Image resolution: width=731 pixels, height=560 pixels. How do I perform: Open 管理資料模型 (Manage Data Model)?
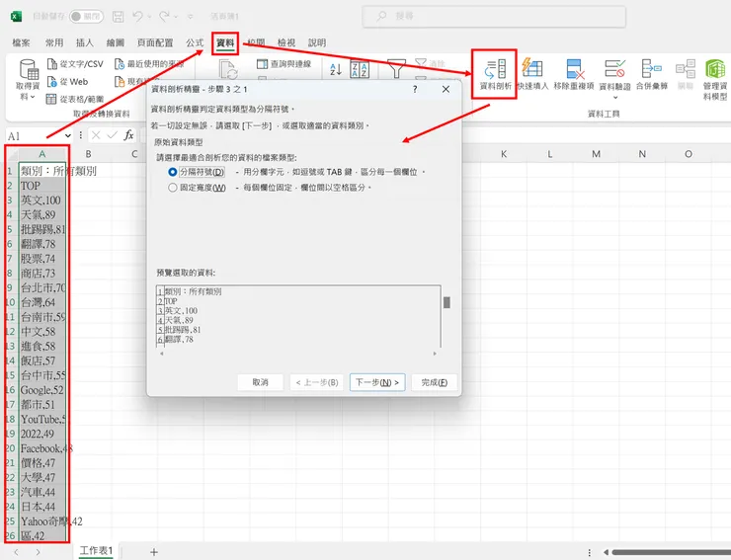coord(715,79)
